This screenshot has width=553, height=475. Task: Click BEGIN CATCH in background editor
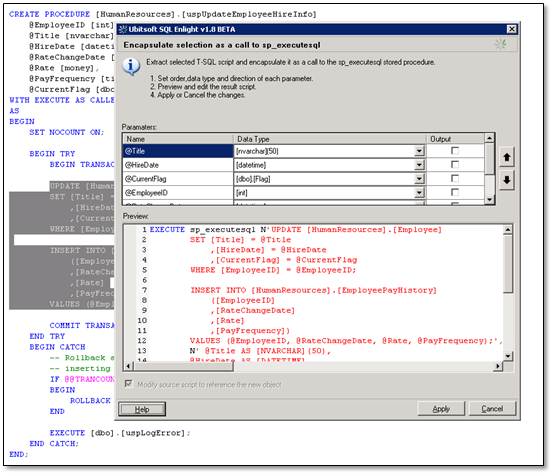click(x=57, y=347)
